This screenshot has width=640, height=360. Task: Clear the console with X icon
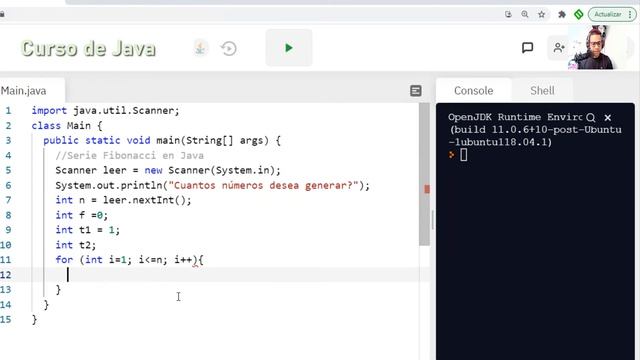point(608,118)
